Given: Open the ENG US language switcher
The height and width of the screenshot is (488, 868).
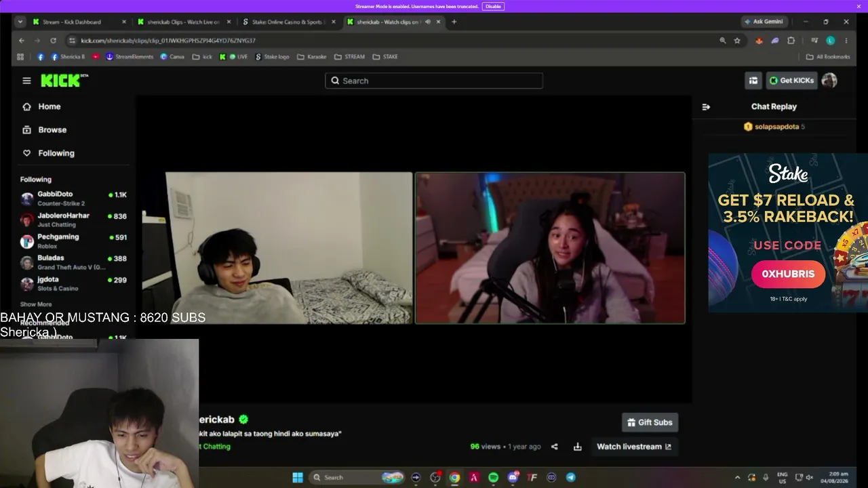Looking at the screenshot, I should [x=783, y=477].
